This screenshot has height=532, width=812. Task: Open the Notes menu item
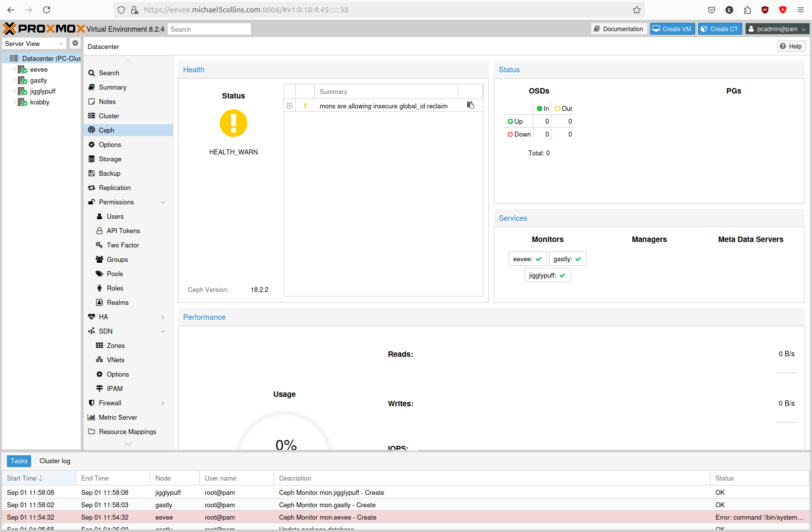(x=128, y=101)
